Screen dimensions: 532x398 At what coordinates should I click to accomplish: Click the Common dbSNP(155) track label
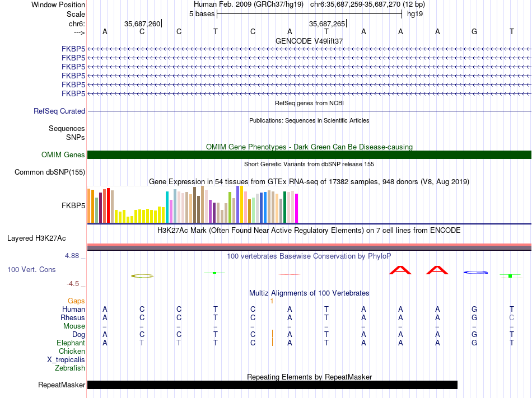pos(50,172)
